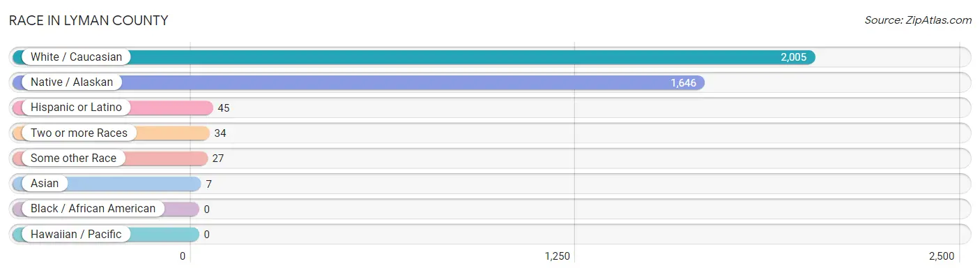Viewport: 980px width, 273px height.
Task: Select the Asian bar label
Action: point(45,183)
